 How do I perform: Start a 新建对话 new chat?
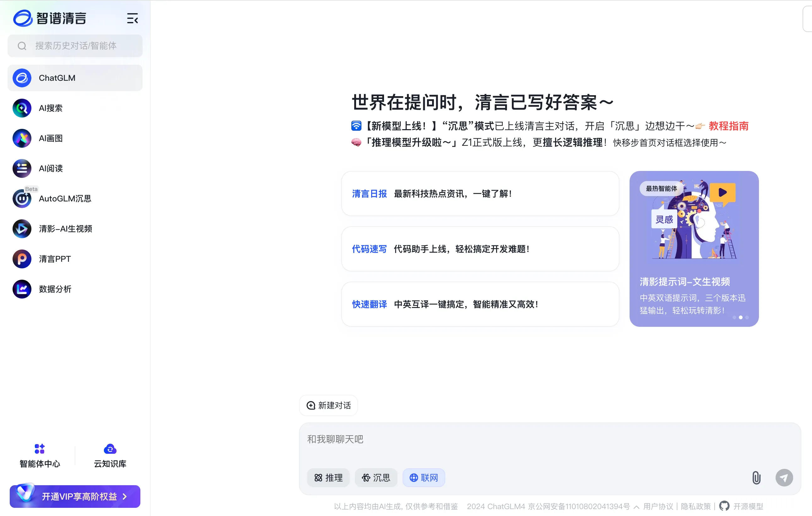328,405
